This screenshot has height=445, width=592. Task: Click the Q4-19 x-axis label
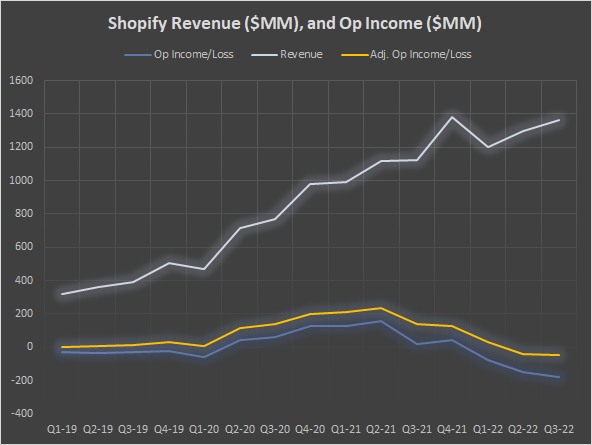pos(169,430)
